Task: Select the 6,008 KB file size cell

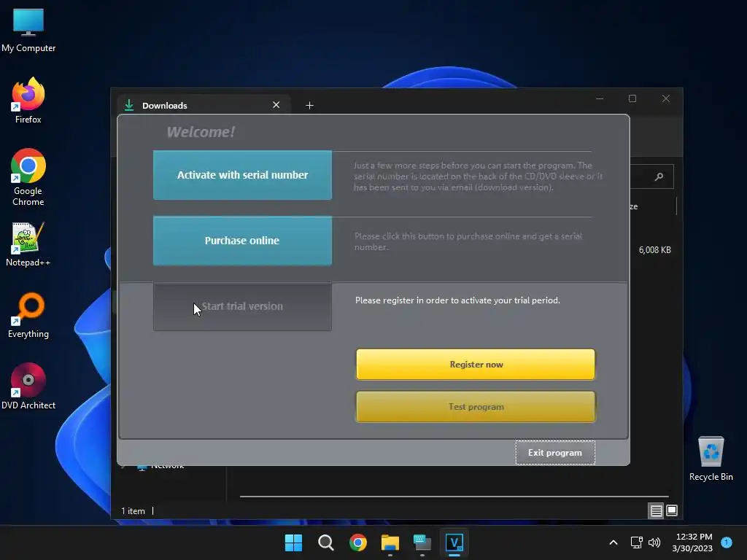Action: click(x=654, y=250)
